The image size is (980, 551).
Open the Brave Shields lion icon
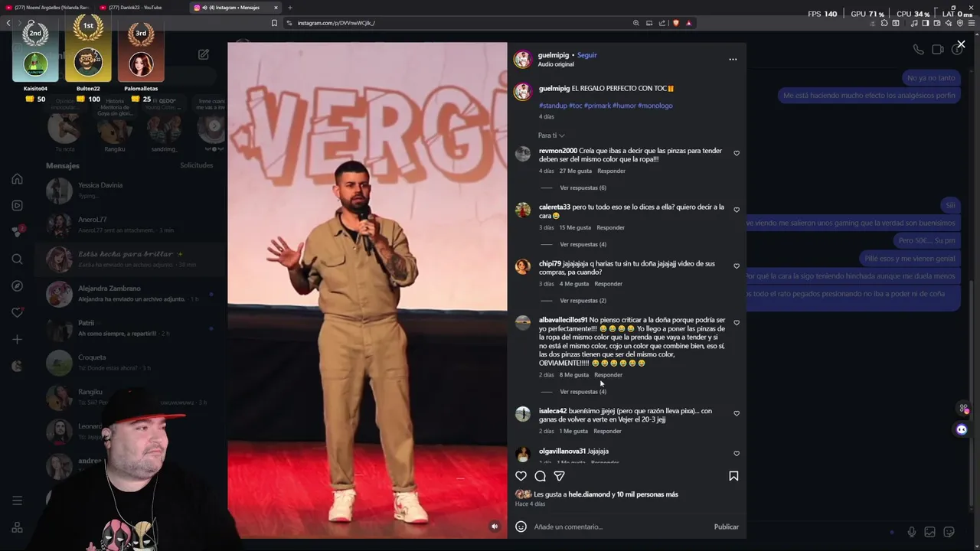(x=675, y=23)
